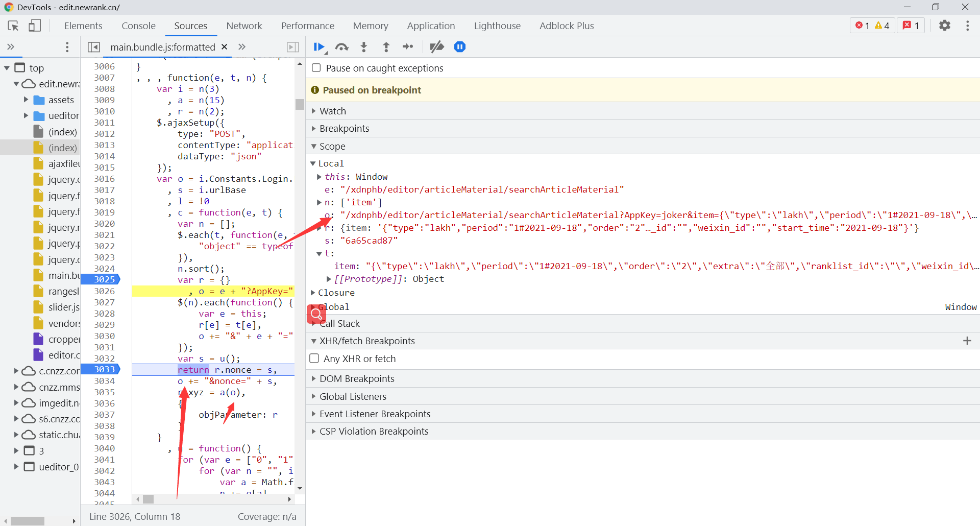Open the Network tab
The width and height of the screenshot is (980, 526).
tap(244, 26)
